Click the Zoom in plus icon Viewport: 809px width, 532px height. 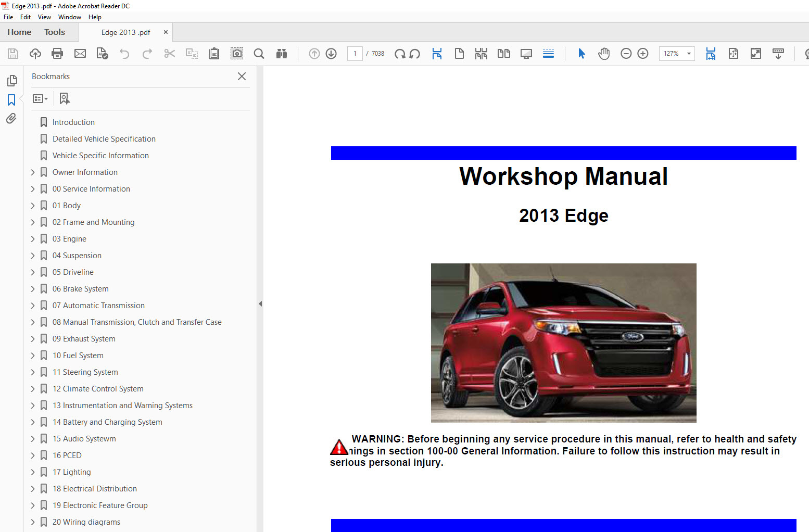(643, 54)
